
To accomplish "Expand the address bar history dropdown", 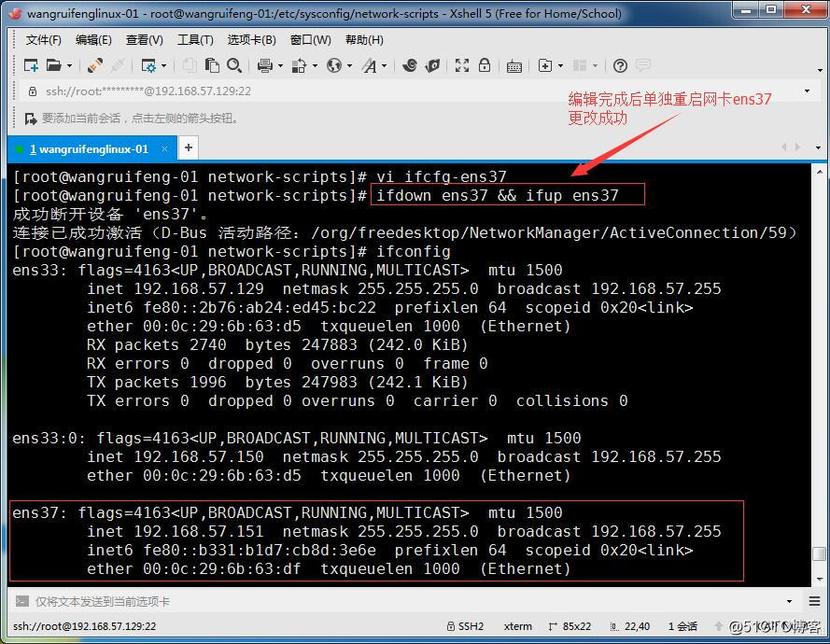I will click(x=807, y=91).
